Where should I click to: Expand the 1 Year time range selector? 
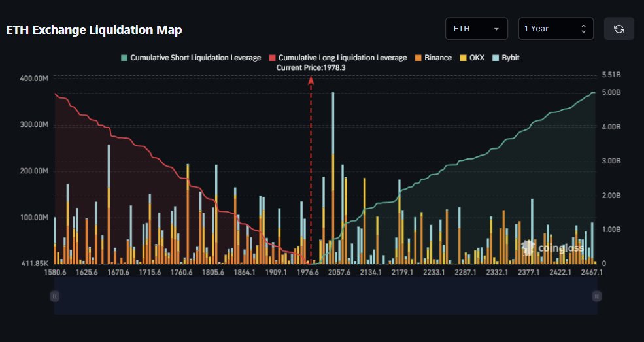coord(556,29)
